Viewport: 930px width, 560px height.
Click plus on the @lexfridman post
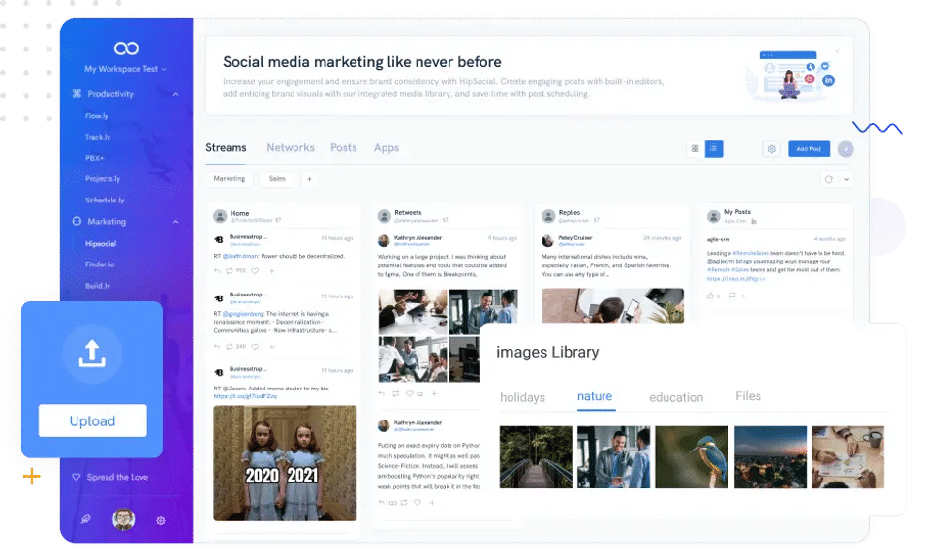click(272, 271)
